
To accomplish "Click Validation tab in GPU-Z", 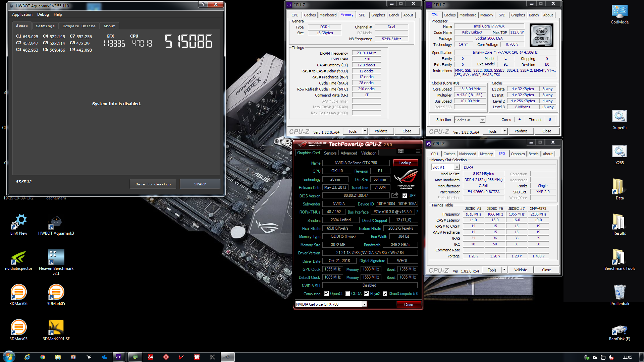I will click(369, 153).
